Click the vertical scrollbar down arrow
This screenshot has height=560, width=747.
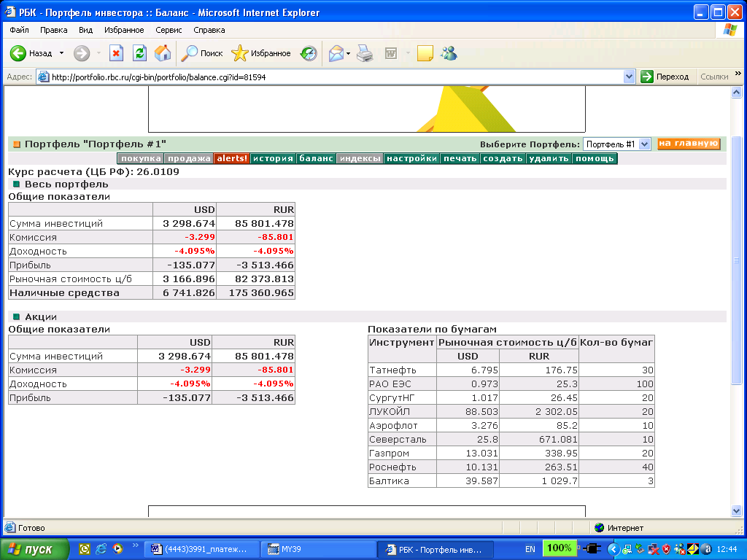pos(736,511)
